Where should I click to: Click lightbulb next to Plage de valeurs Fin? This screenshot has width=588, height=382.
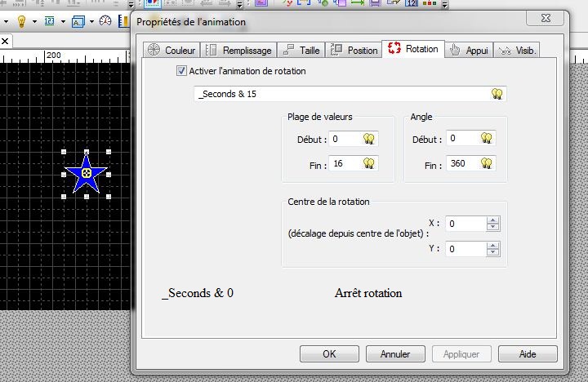[369, 164]
